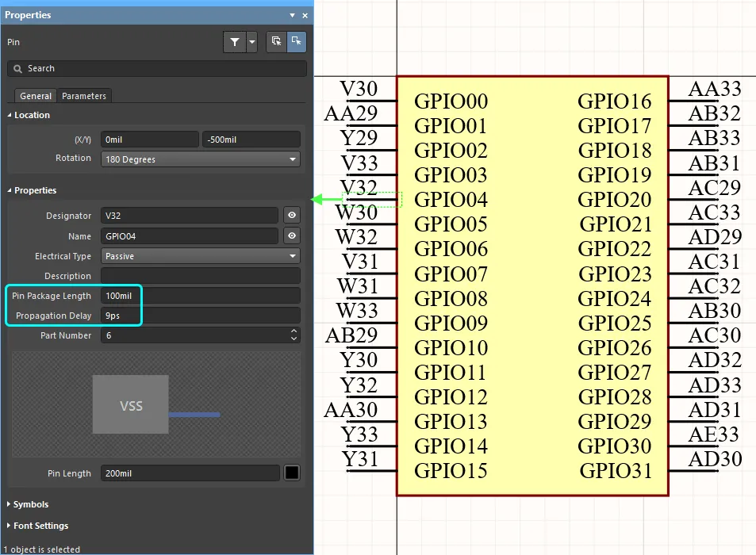Screen dimensions: 756x555
Task: Increase Part Number with up arrow
Action: click(x=294, y=331)
